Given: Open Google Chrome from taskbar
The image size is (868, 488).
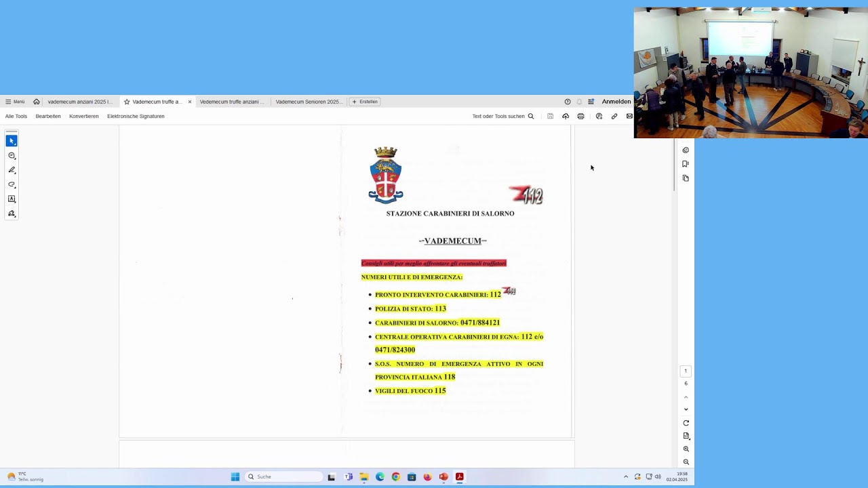Looking at the screenshot, I should click(395, 477).
